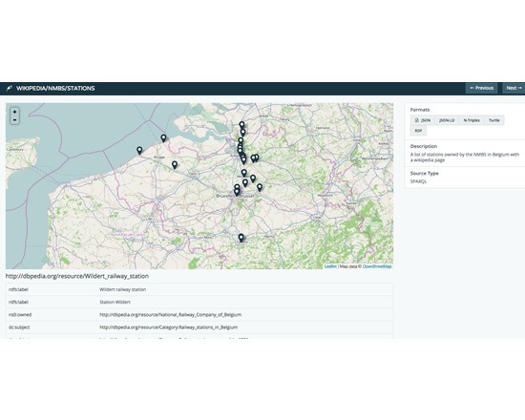Select the southernmost marker near Charleroi
The width and height of the screenshot is (525, 420).
[x=241, y=238]
